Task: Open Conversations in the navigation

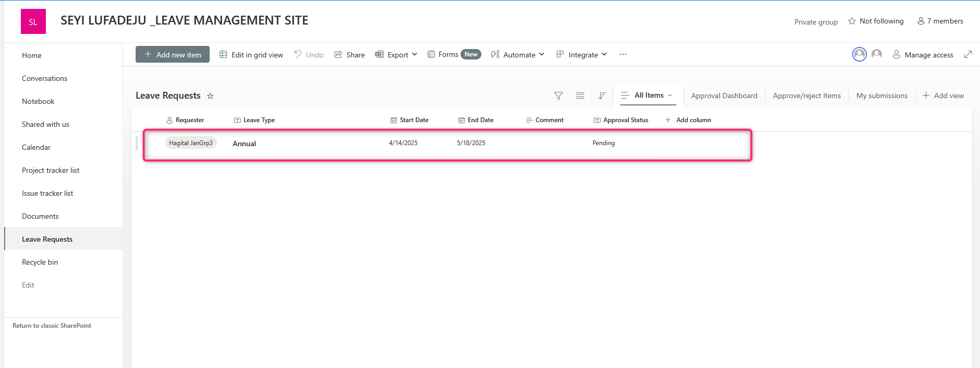Action: 44,78
